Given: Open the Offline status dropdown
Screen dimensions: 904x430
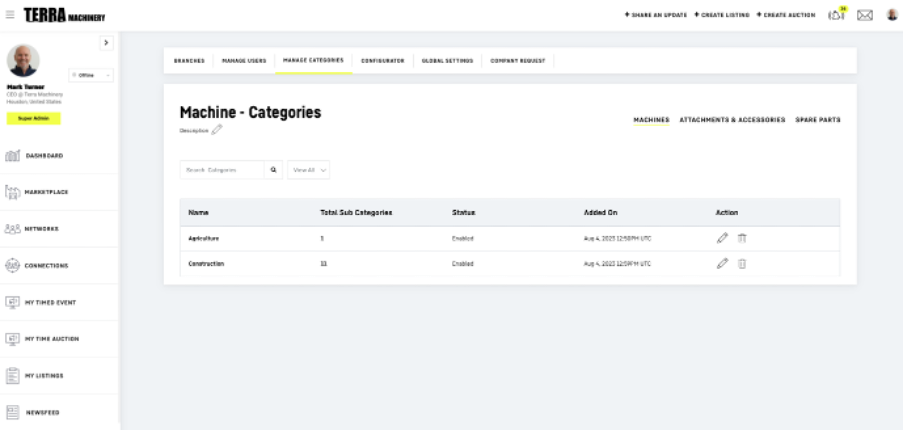Looking at the screenshot, I should (92, 75).
